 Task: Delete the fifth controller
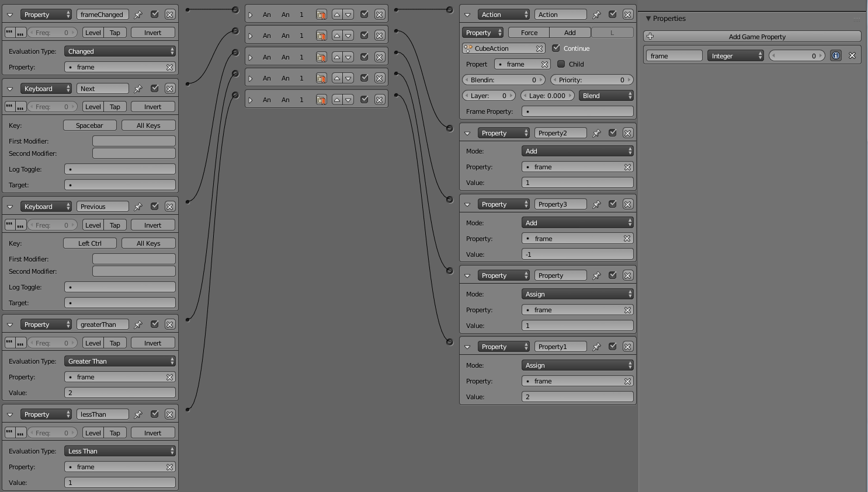[379, 100]
